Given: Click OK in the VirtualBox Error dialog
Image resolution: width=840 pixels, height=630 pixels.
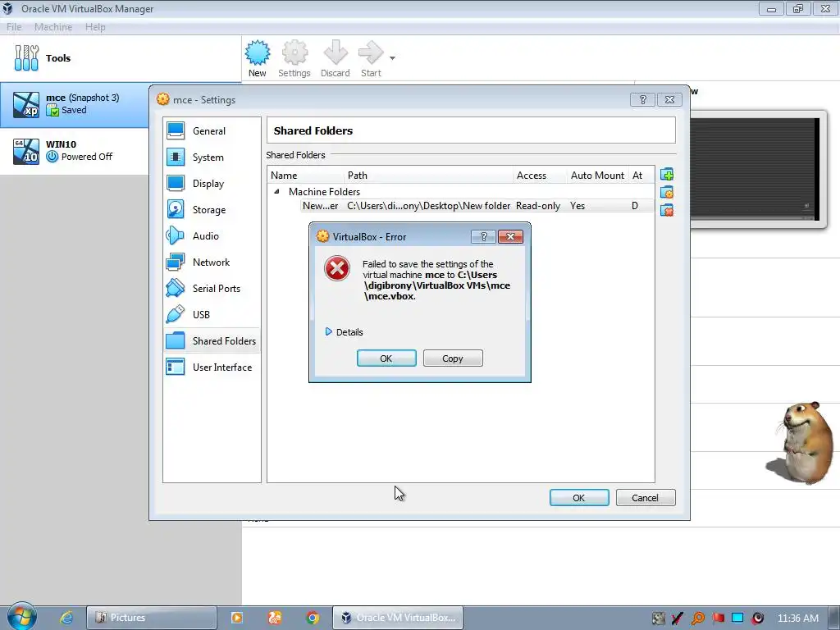Looking at the screenshot, I should coord(386,358).
